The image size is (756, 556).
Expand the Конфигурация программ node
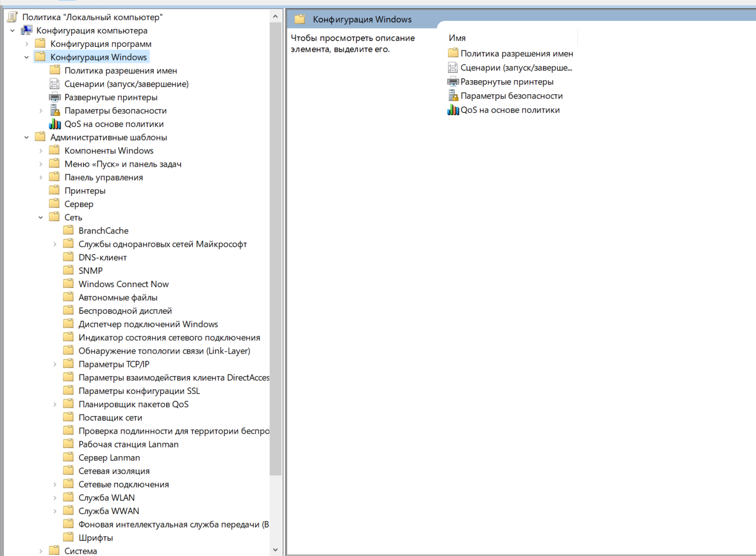click(x=27, y=44)
